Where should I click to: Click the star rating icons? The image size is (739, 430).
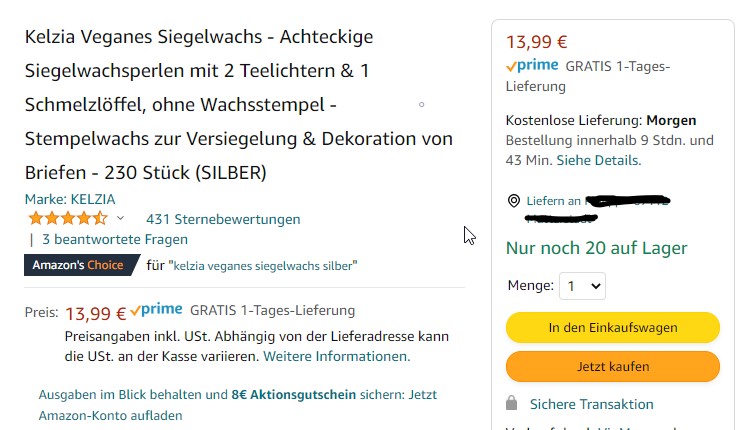coord(67,218)
